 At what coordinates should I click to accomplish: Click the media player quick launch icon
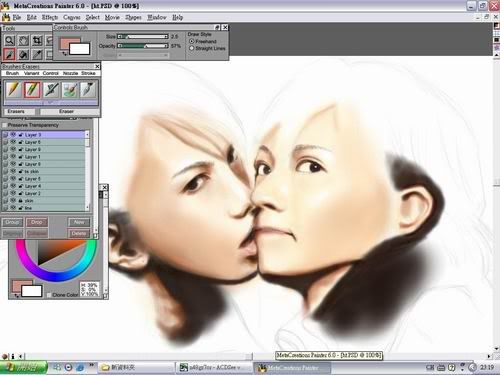(x=68, y=367)
